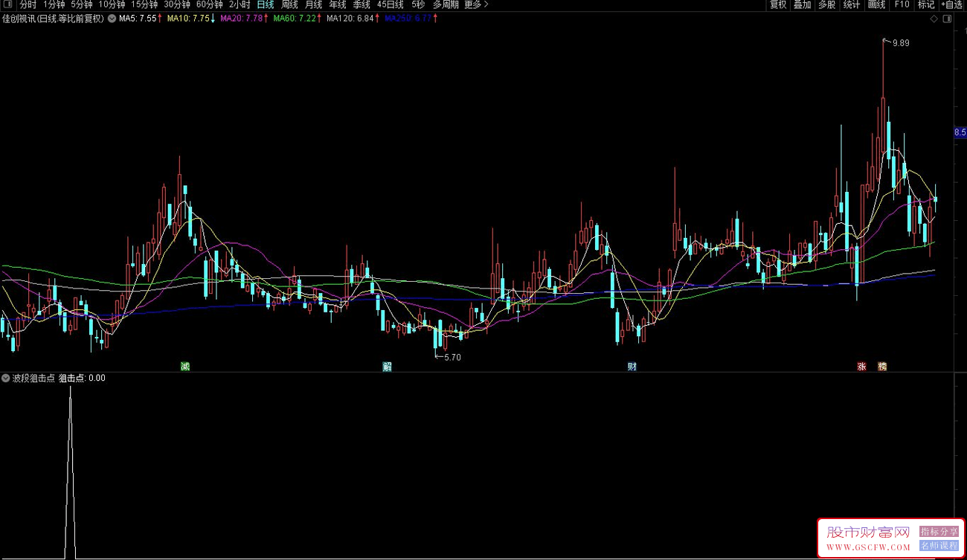This screenshot has height=560, width=967.
Task: Switch to 2小时 period
Action: pyautogui.click(x=240, y=4)
